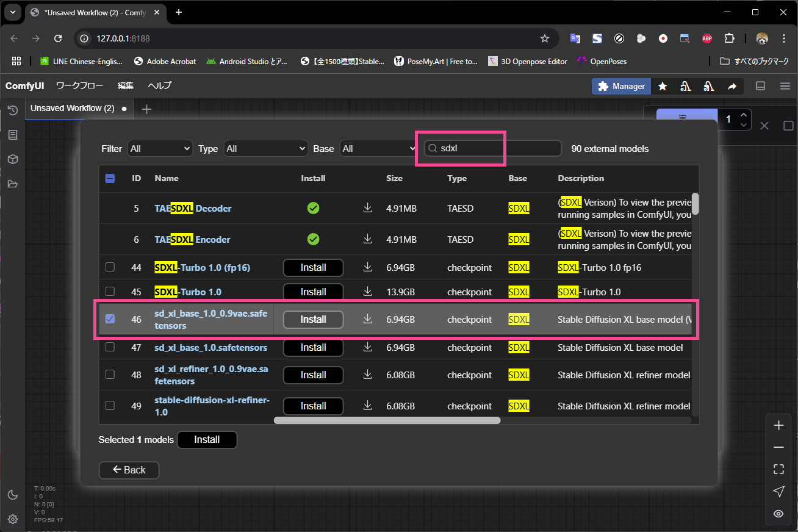Open the hamburger menu icon in ComfyUI header
The width and height of the screenshot is (798, 532).
(785, 86)
